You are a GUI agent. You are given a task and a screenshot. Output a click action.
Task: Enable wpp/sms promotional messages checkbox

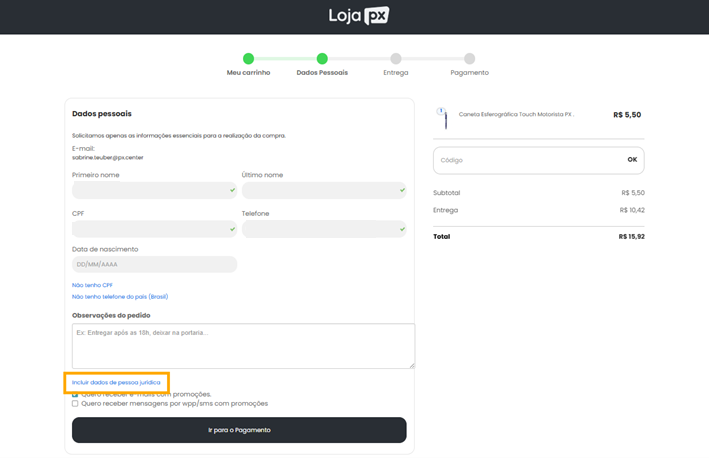pyautogui.click(x=75, y=404)
